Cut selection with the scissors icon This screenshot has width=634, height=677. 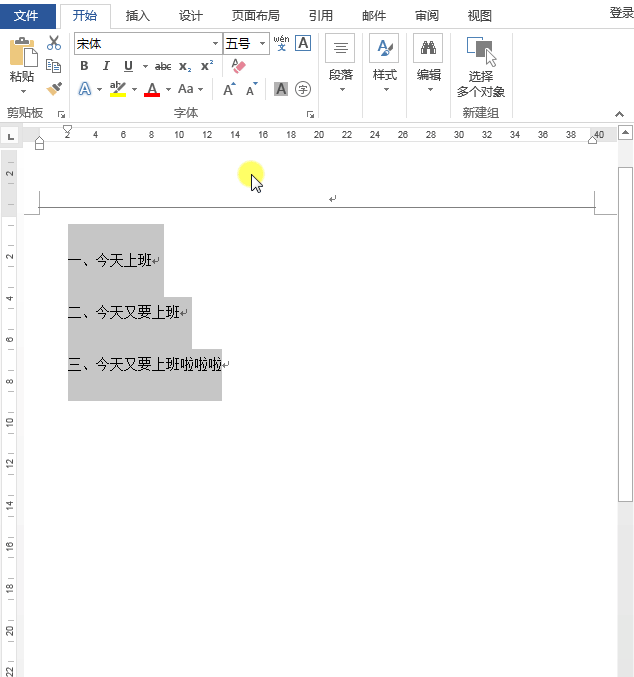coord(54,43)
